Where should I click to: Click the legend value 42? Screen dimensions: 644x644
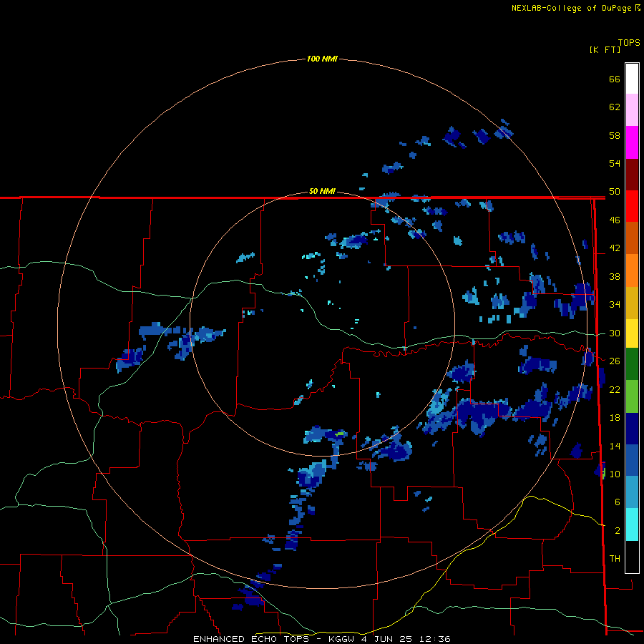pos(615,248)
